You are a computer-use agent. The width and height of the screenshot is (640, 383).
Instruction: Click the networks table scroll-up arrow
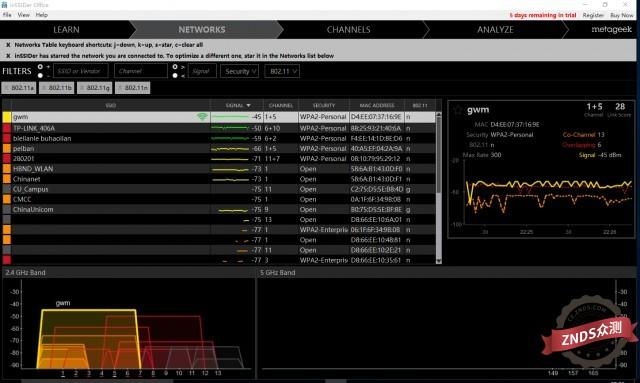pyautogui.click(x=439, y=115)
